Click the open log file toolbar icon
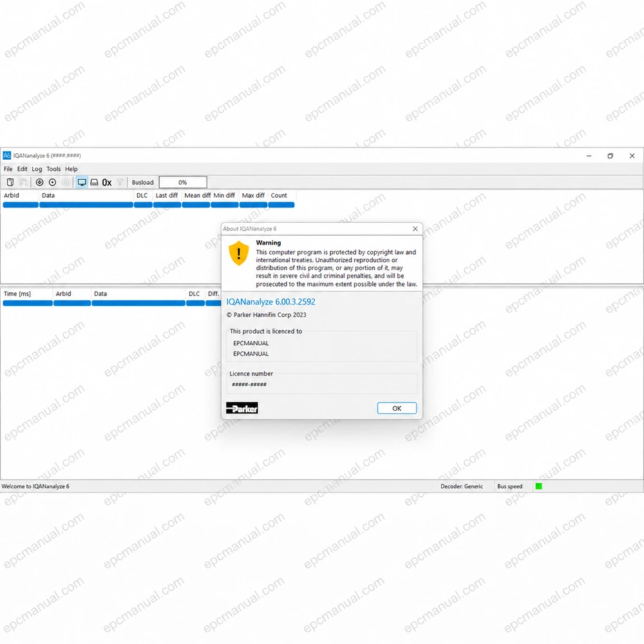Viewport: 644px width, 644px height. coord(10,182)
